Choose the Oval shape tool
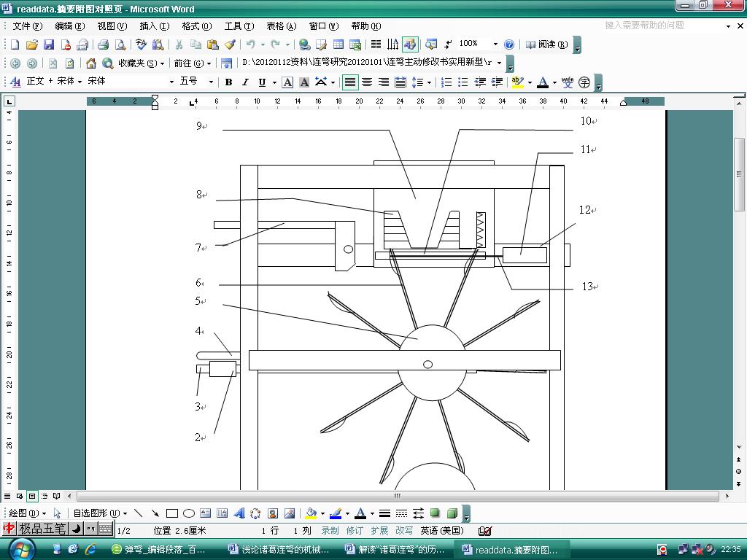The height and width of the screenshot is (560, 747). click(189, 513)
